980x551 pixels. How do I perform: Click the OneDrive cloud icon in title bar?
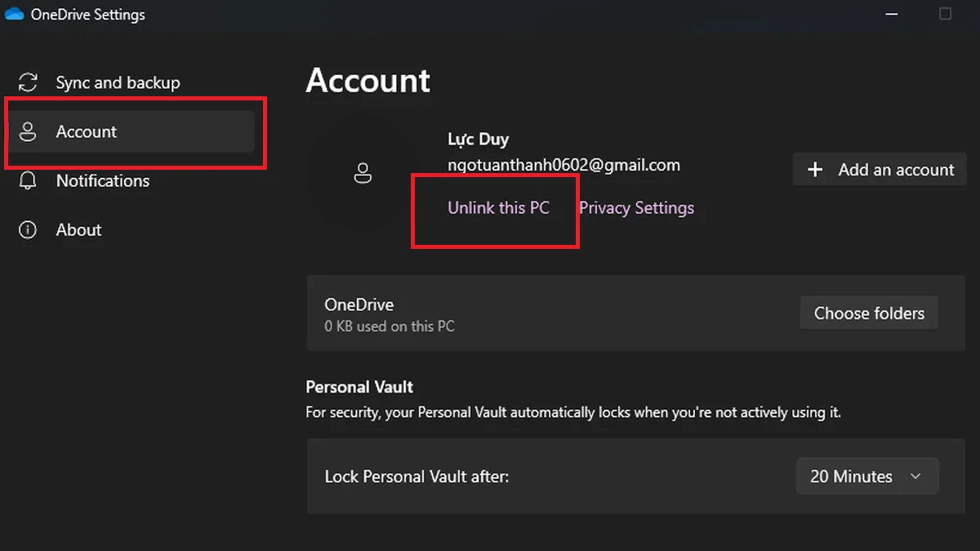(x=14, y=14)
